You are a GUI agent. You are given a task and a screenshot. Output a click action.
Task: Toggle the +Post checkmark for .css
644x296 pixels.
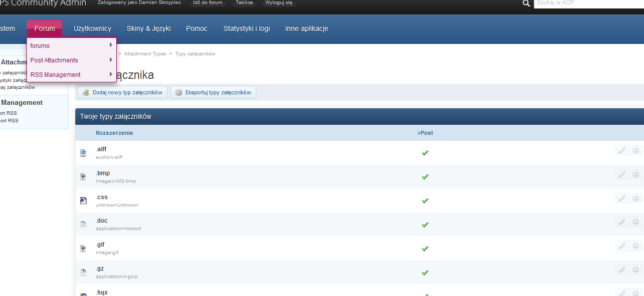click(425, 201)
